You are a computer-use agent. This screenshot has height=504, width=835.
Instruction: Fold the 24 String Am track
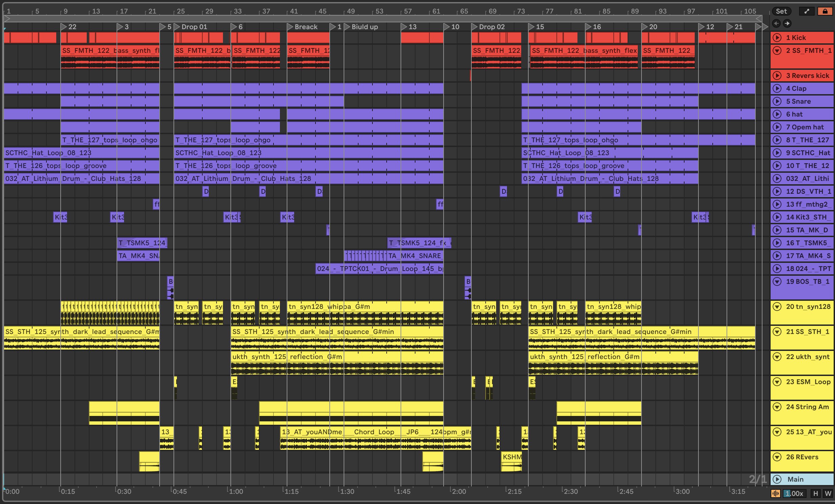[777, 407]
